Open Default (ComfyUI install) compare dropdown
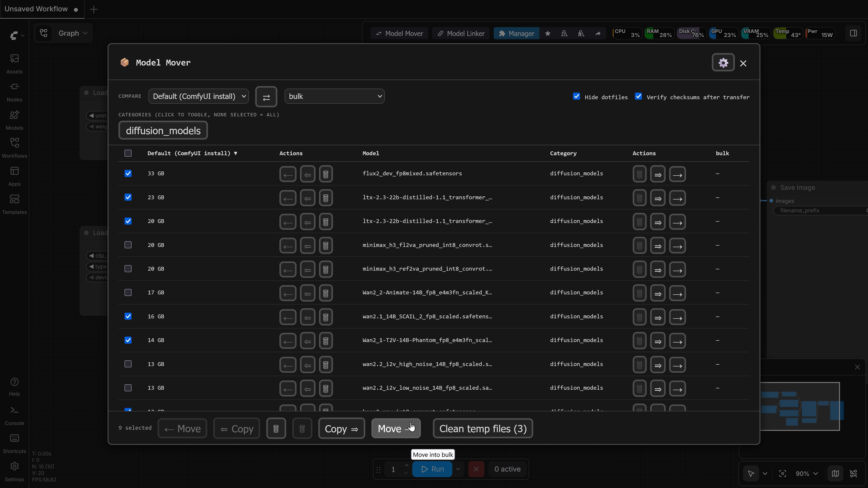Viewport: 868px width, 488px height. pyautogui.click(x=198, y=96)
